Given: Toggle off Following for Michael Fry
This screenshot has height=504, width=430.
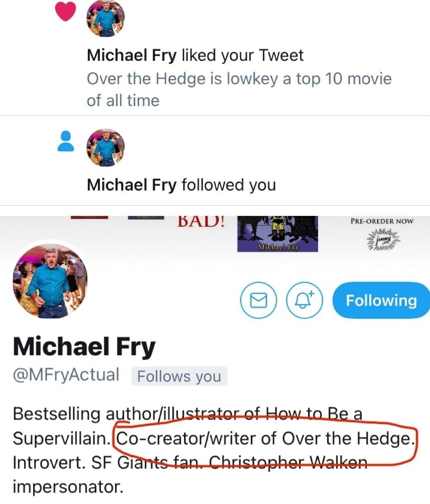Looking at the screenshot, I should 381,301.
